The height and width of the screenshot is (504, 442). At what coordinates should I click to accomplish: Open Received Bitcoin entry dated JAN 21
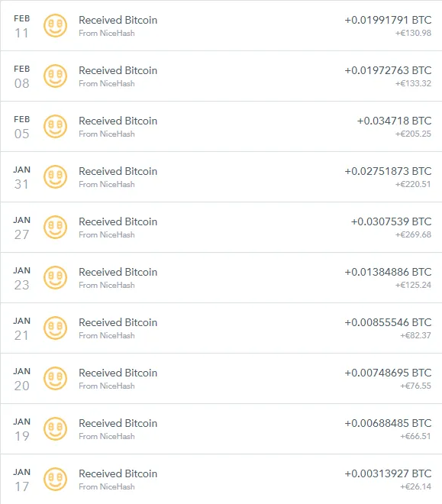pos(118,322)
